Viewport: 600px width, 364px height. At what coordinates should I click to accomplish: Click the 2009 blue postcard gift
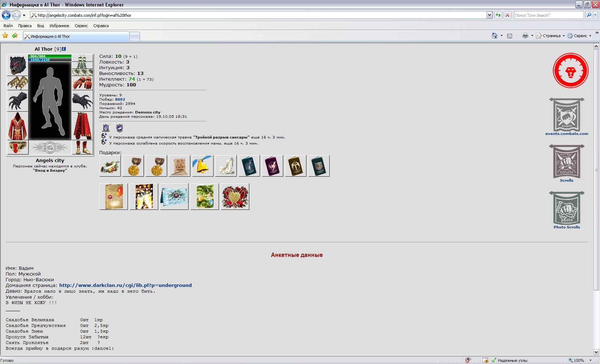[x=174, y=197]
